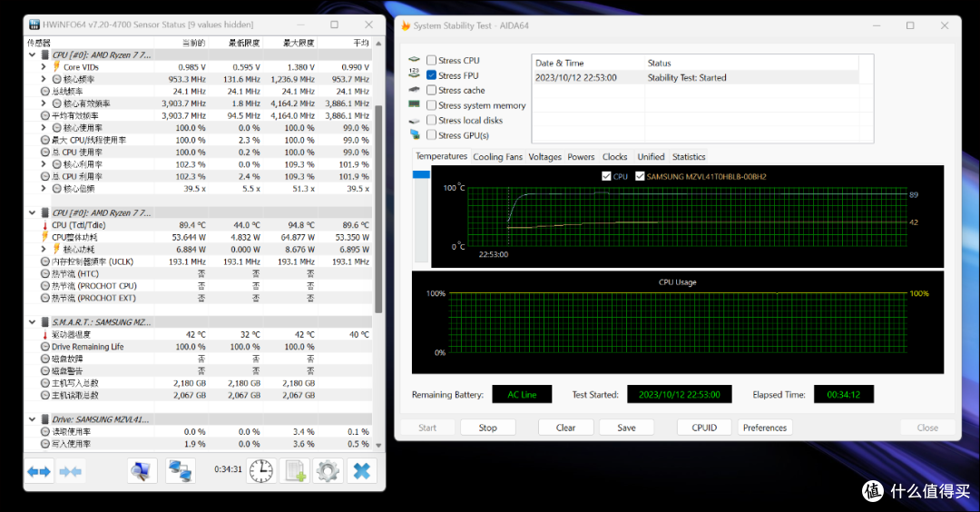This screenshot has height=512, width=980.
Task: Click 平均 column header
Action: [345, 43]
